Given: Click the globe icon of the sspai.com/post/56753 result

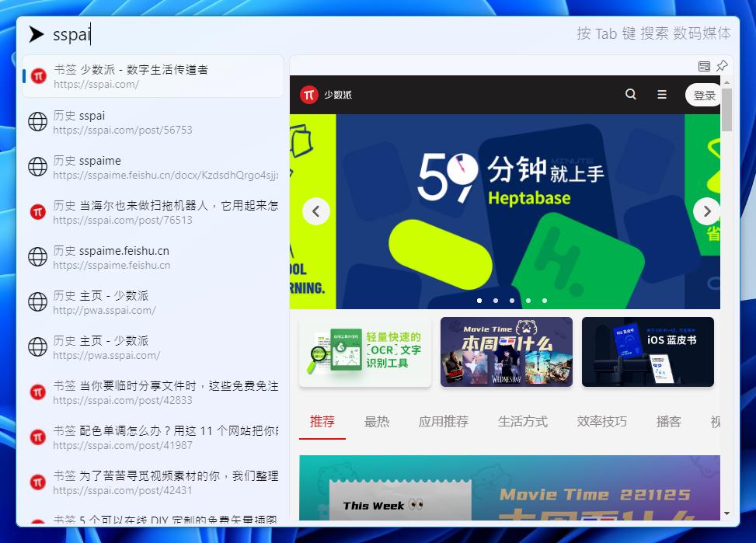Looking at the screenshot, I should (x=37, y=122).
